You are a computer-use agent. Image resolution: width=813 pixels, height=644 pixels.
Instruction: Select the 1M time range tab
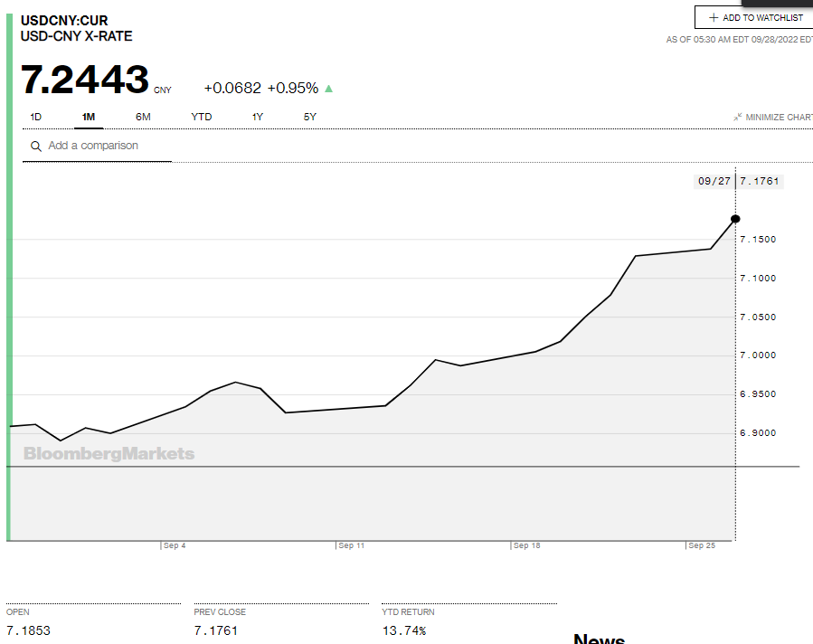pos(89,117)
